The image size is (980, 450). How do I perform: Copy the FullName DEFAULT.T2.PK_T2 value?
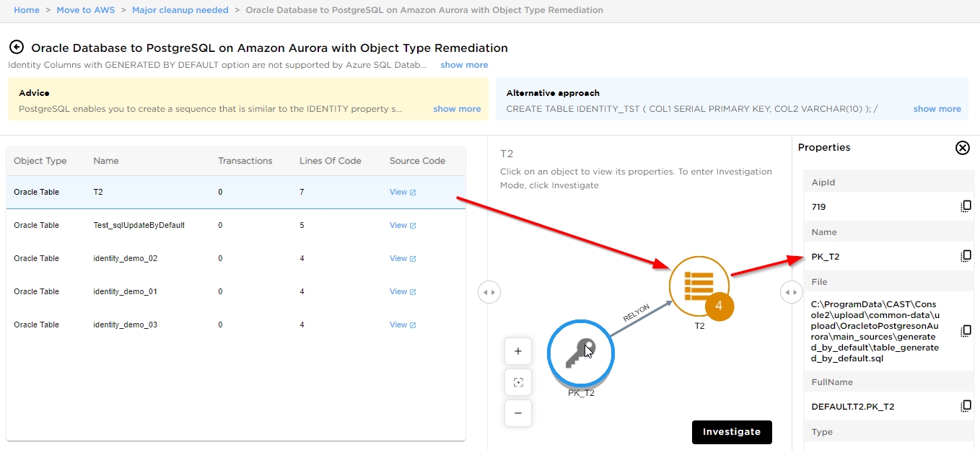[x=966, y=406]
